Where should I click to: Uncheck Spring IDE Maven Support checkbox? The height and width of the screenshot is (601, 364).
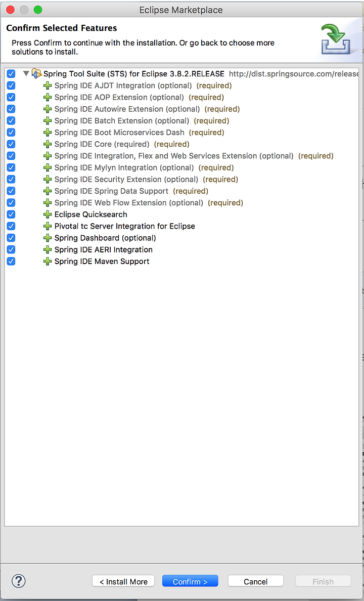11,261
